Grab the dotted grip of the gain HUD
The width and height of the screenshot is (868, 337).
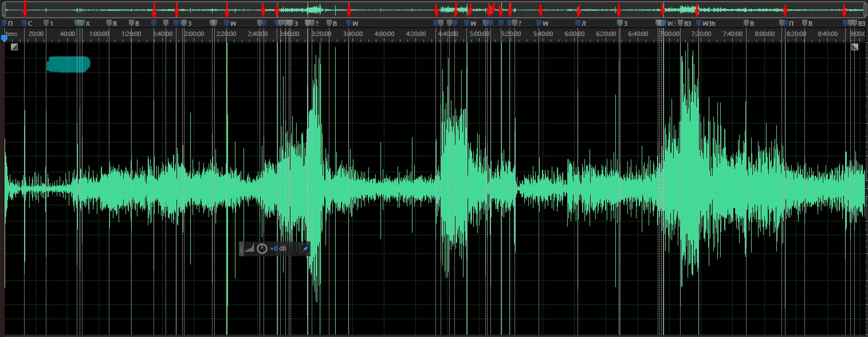[241, 249]
